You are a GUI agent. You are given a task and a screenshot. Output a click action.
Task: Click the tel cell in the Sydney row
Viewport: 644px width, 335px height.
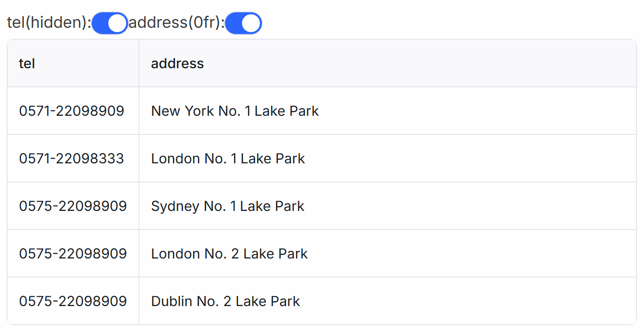[73, 206]
